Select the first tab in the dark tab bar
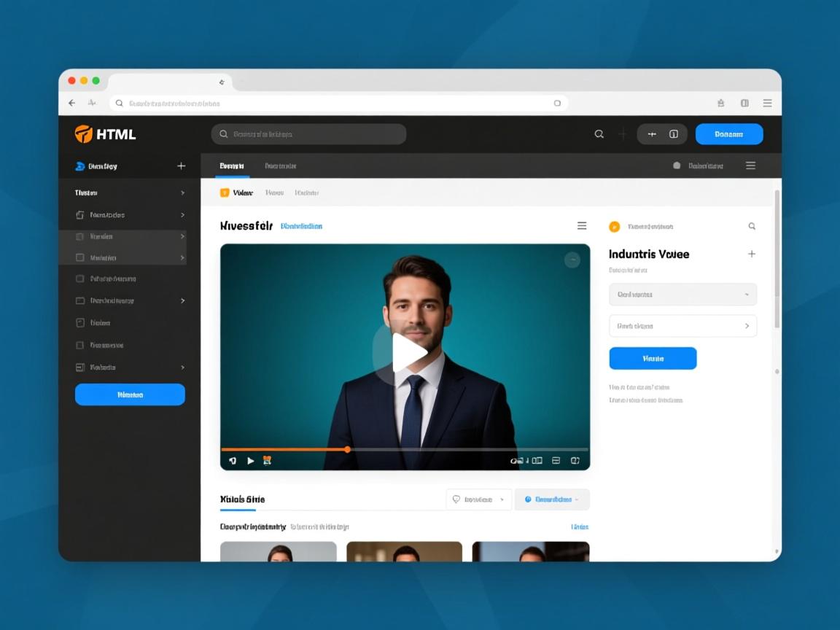The height and width of the screenshot is (630, 840). [232, 166]
